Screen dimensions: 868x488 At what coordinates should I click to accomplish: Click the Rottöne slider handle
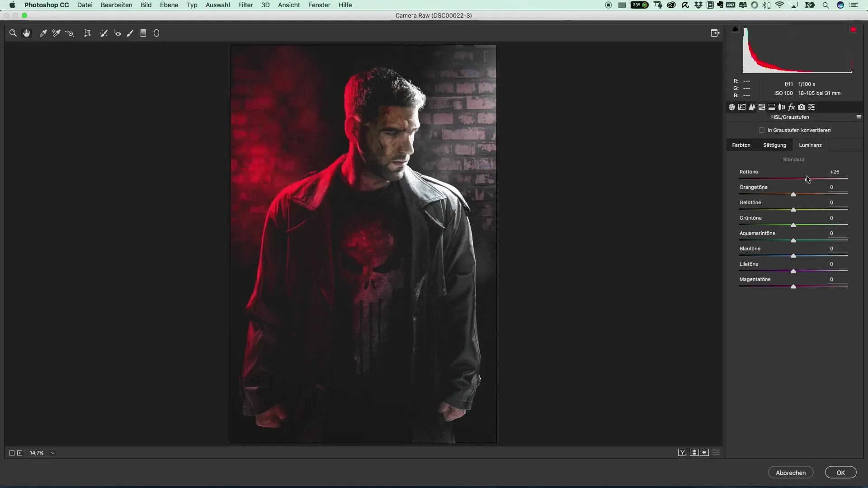[x=807, y=179]
